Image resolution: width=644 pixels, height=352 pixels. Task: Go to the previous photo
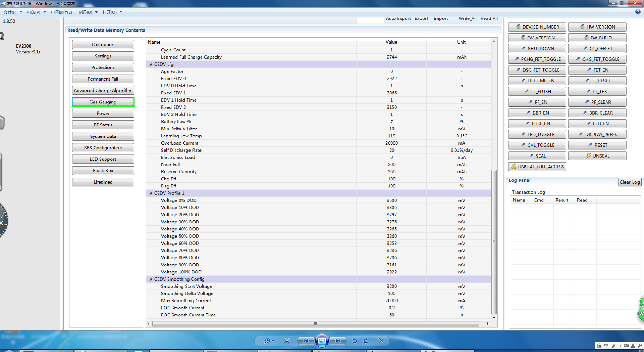pos(306,341)
